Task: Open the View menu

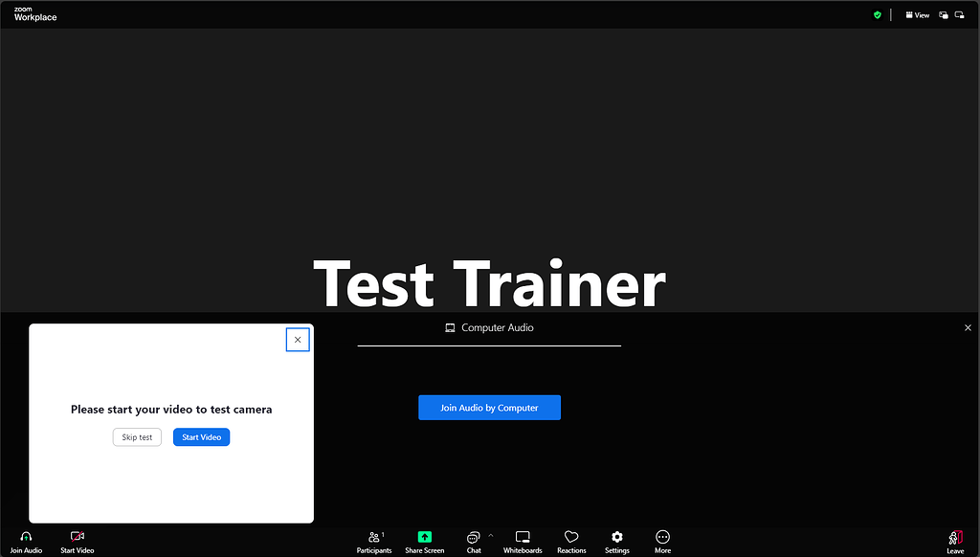Action: (916, 14)
